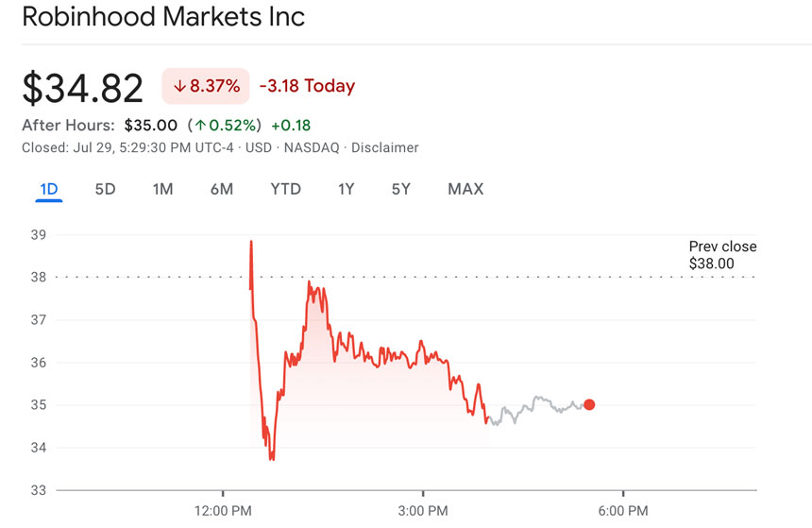Screen dimensions: 812x528
Task: Open the Disclaimer link
Action: [x=385, y=147]
